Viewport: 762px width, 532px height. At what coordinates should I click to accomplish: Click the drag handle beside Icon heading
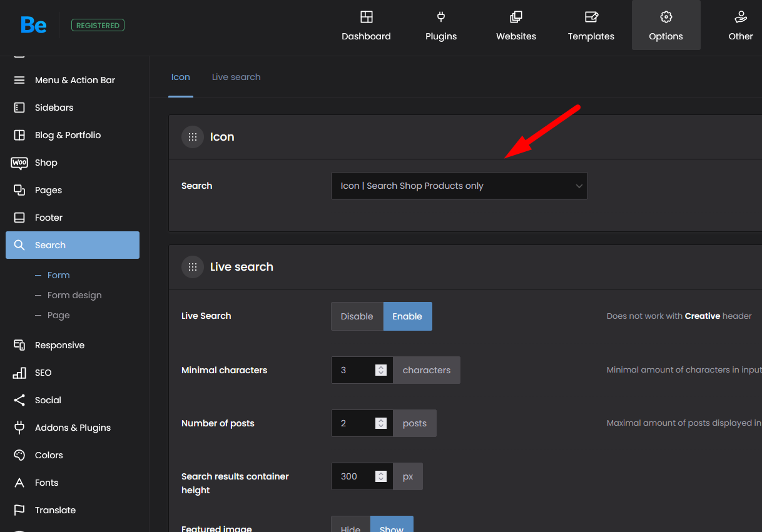[193, 137]
